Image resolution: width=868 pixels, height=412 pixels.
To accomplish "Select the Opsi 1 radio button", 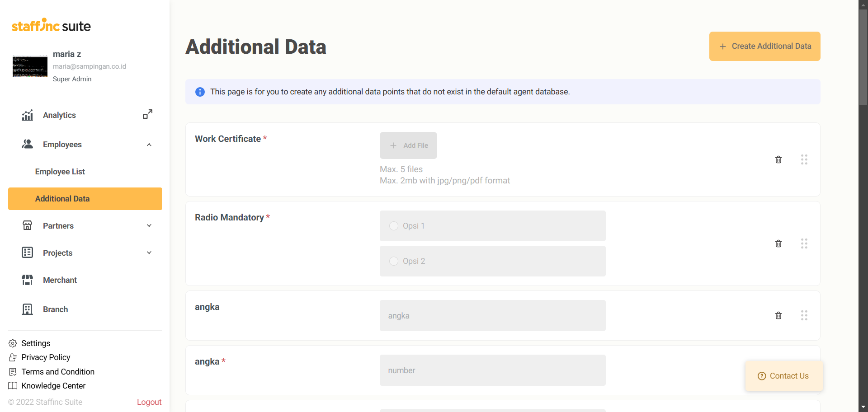I will [394, 226].
